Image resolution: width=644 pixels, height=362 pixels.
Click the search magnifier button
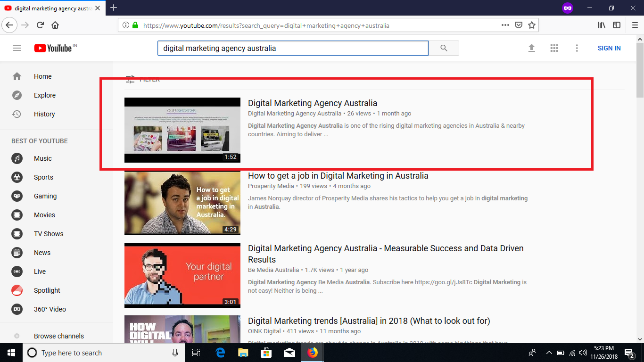pos(444,48)
